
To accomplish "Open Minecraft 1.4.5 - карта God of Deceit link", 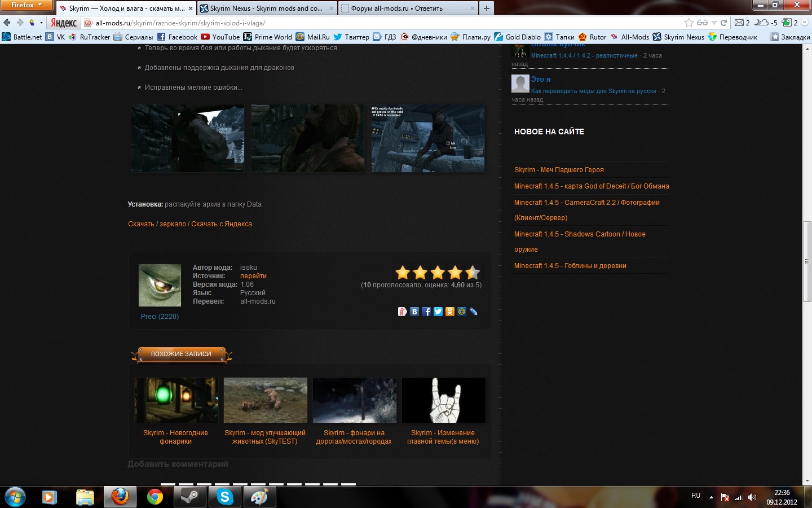I will point(592,186).
